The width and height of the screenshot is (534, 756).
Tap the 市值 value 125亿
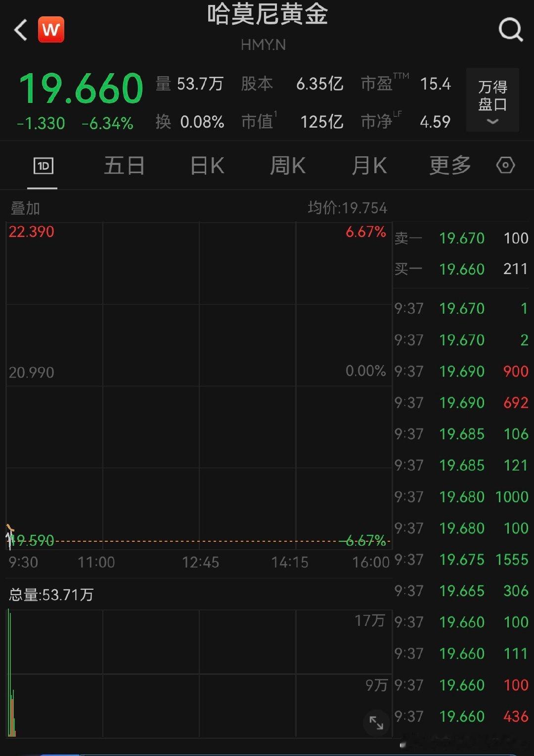(322, 122)
